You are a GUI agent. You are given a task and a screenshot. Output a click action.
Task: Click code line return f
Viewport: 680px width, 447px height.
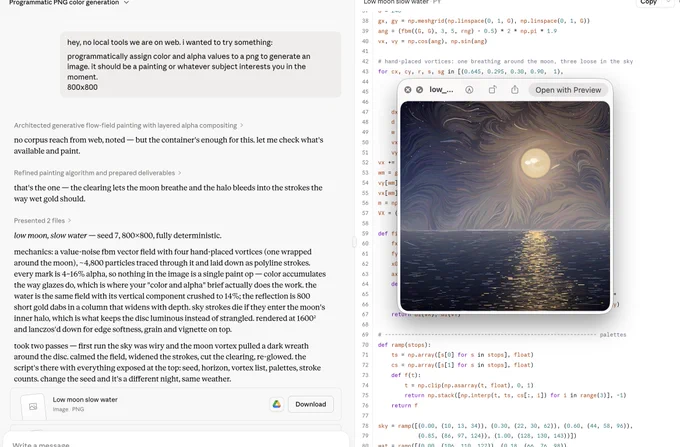pos(404,405)
